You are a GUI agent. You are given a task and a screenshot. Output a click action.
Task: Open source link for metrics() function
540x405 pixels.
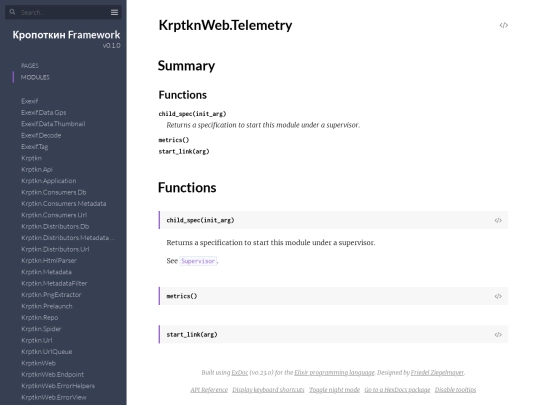pos(498,296)
